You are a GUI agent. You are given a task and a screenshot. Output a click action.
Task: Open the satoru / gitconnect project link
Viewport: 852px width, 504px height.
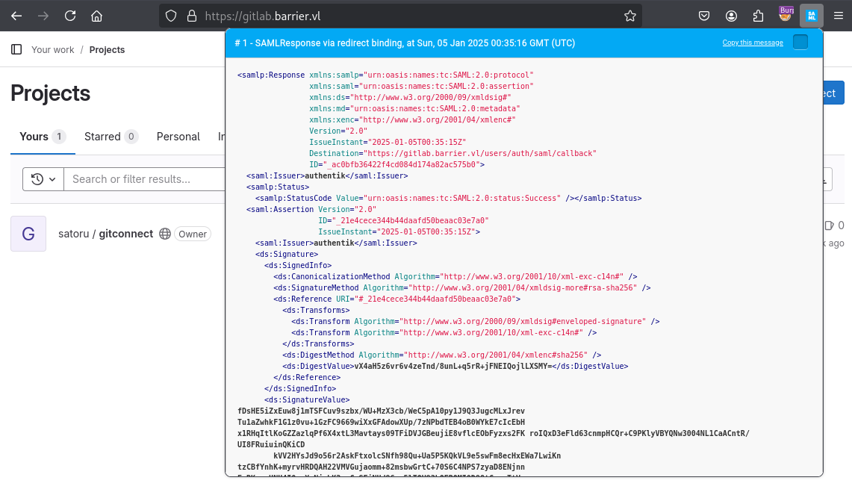(x=105, y=234)
